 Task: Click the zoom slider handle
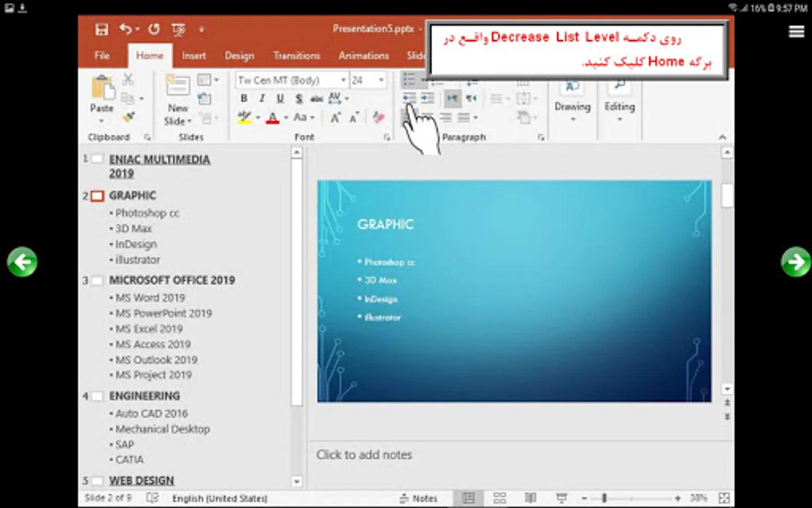[604, 498]
